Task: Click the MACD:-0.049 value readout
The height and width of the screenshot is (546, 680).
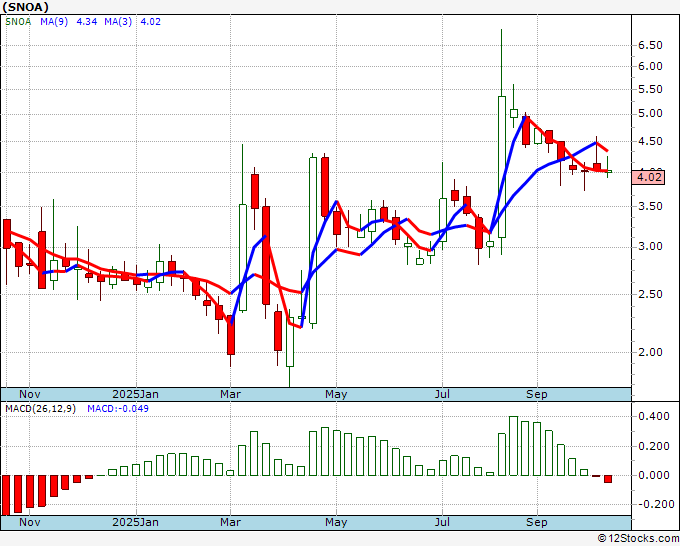Action: tap(118, 409)
